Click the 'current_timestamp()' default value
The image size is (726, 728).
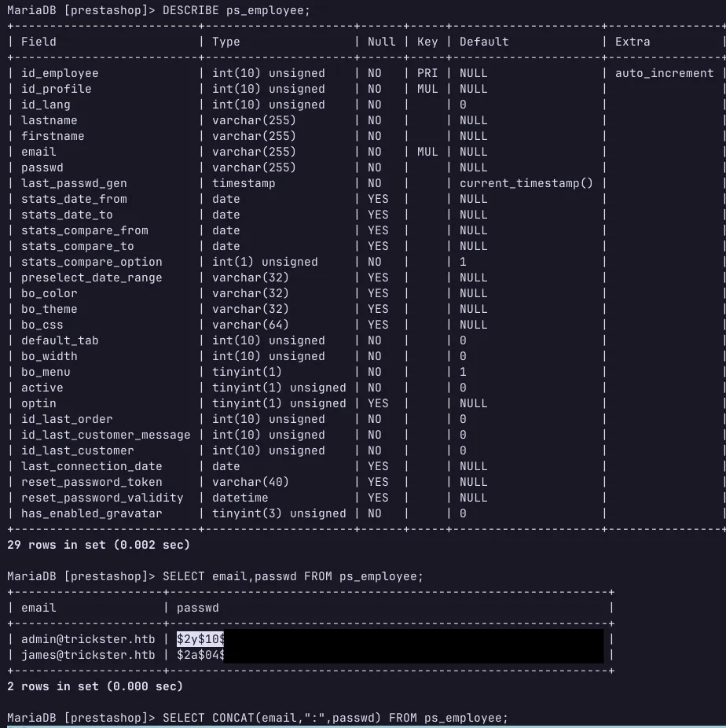526,183
